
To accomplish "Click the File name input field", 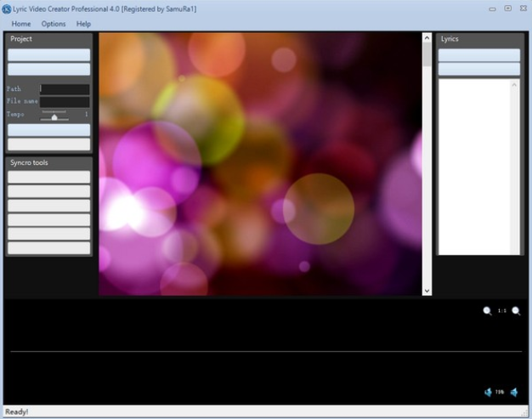I will pyautogui.click(x=65, y=101).
